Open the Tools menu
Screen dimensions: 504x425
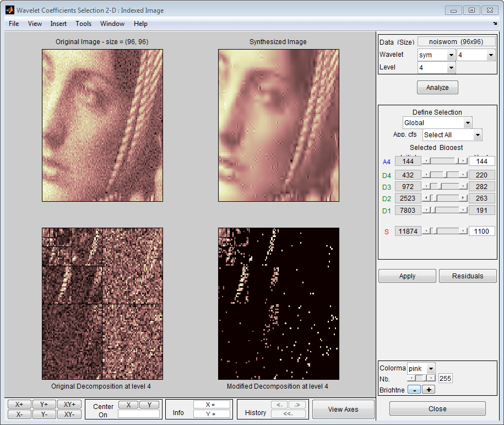pyautogui.click(x=83, y=24)
